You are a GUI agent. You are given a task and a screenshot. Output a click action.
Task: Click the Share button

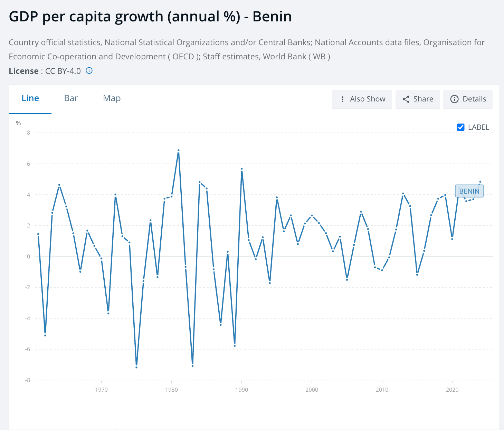point(417,99)
